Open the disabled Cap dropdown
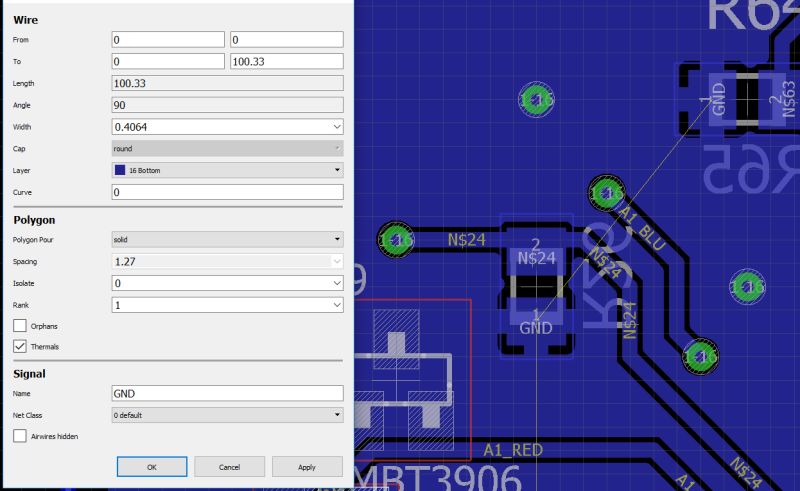The height and width of the screenshot is (491, 800). point(228,149)
